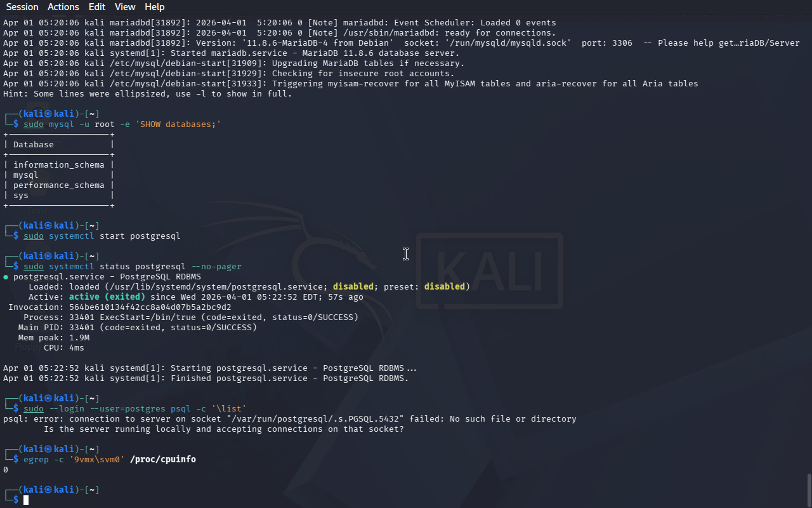
Task: Open the Edit menu
Action: pyautogui.click(x=97, y=7)
